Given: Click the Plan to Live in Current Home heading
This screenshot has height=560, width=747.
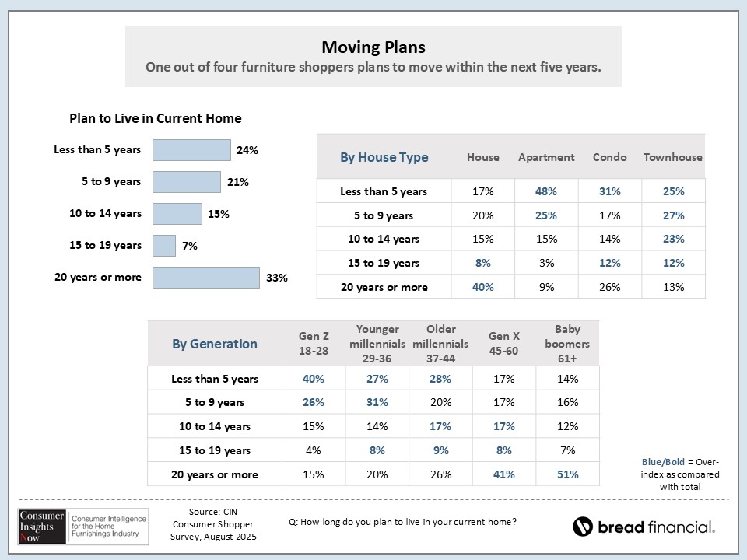Looking at the screenshot, I should (156, 119).
